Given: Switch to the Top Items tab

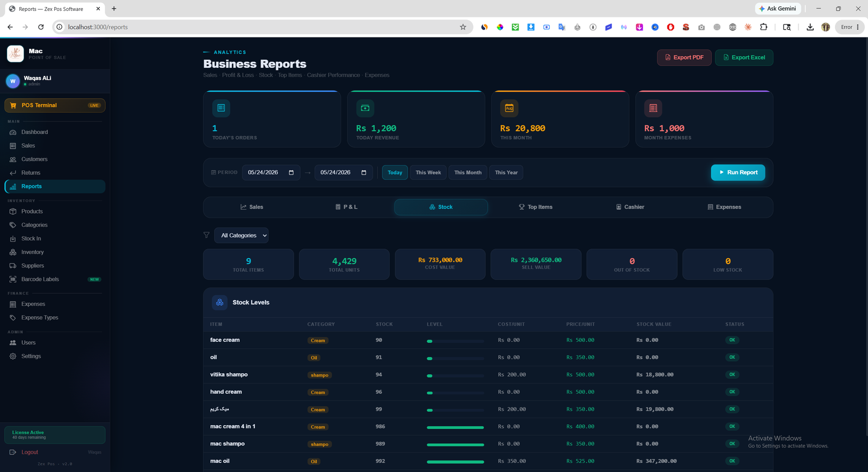Looking at the screenshot, I should pos(535,207).
